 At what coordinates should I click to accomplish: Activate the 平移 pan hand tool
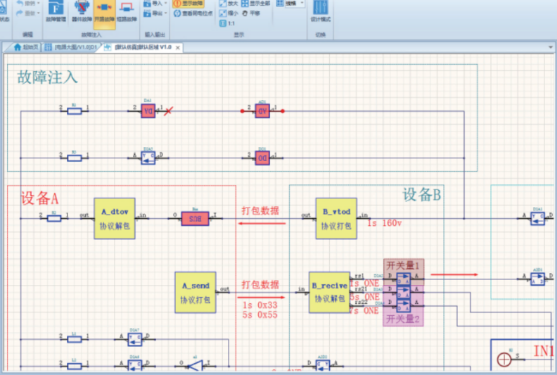[251, 13]
